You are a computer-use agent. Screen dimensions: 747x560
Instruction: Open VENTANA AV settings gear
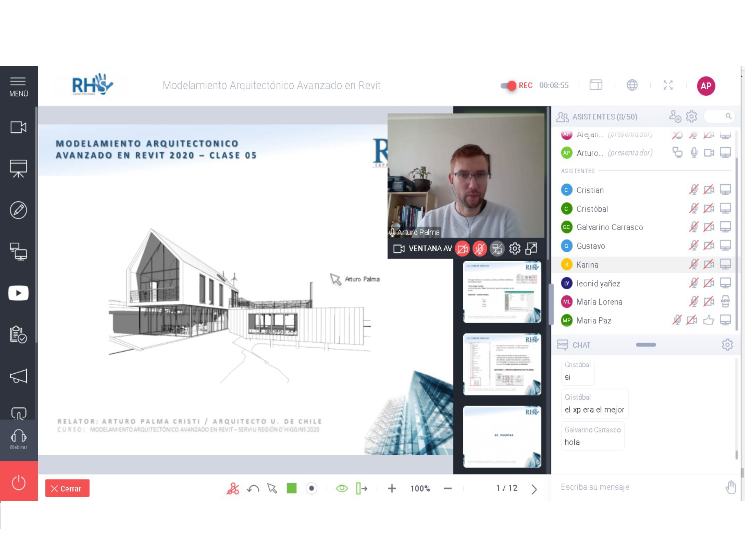515,249
